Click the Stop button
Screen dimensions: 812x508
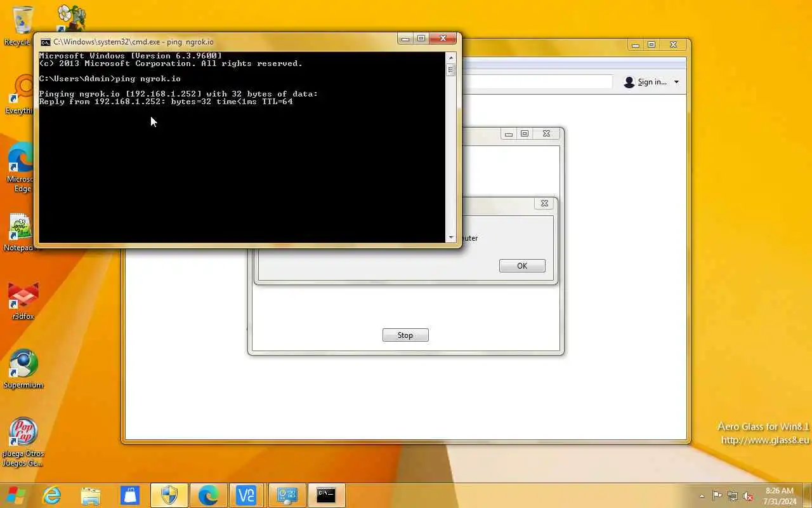point(405,335)
